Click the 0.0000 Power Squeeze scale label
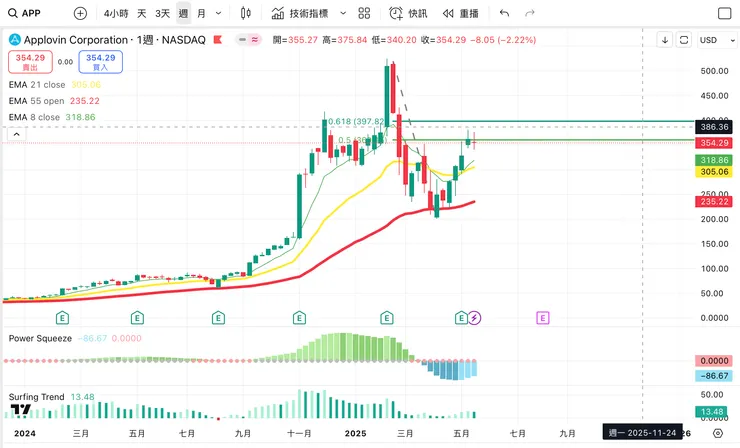Viewport: 740px width, 448px height. click(x=714, y=361)
